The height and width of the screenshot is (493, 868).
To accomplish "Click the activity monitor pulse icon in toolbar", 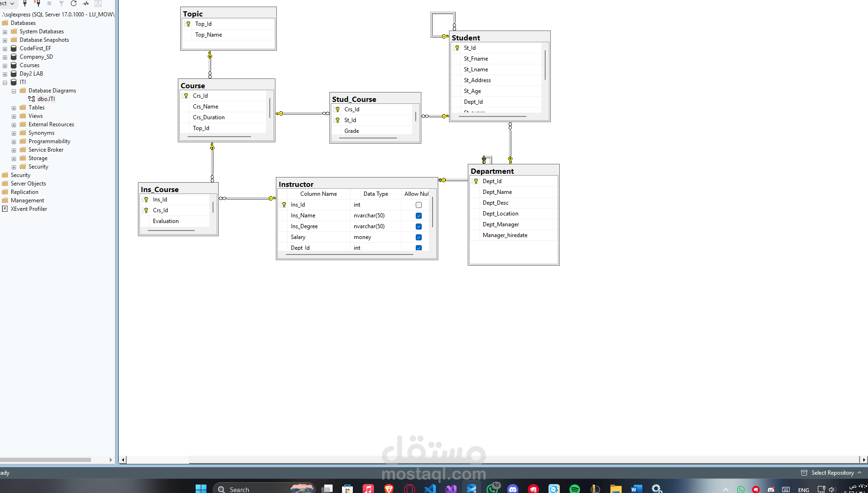I will 86,4.
